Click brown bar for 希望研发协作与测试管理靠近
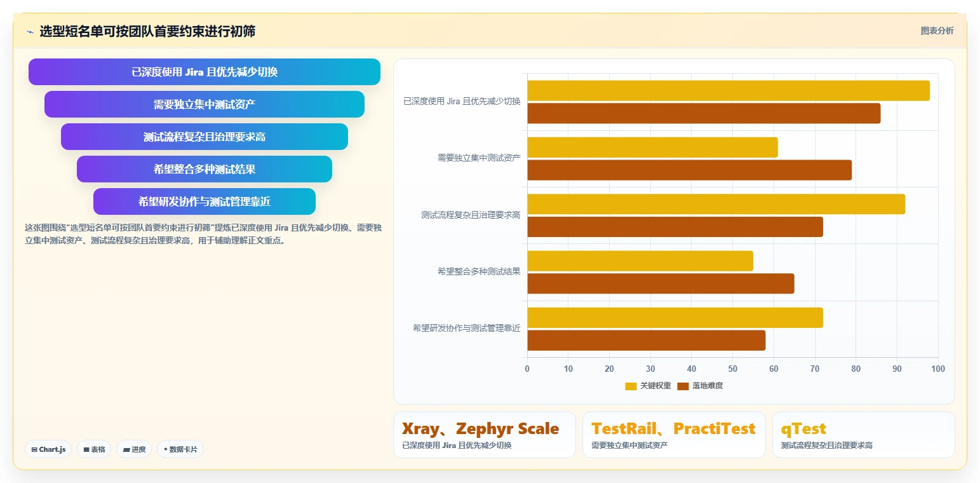Screen dimensions: 980x483 tap(646, 340)
